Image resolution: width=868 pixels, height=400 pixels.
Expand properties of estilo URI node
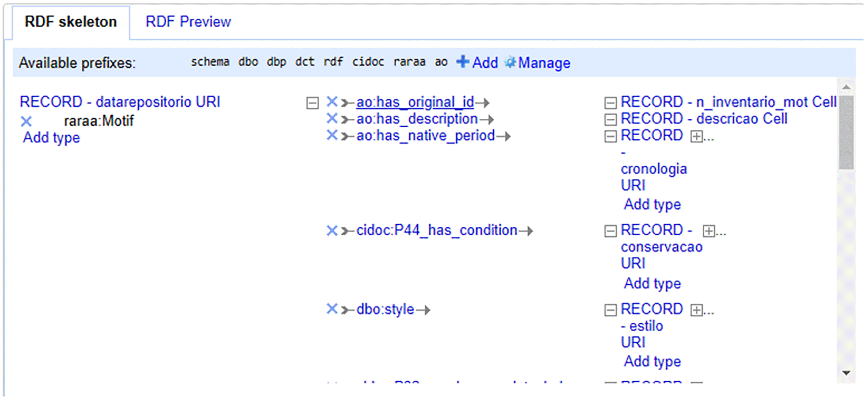(696, 310)
